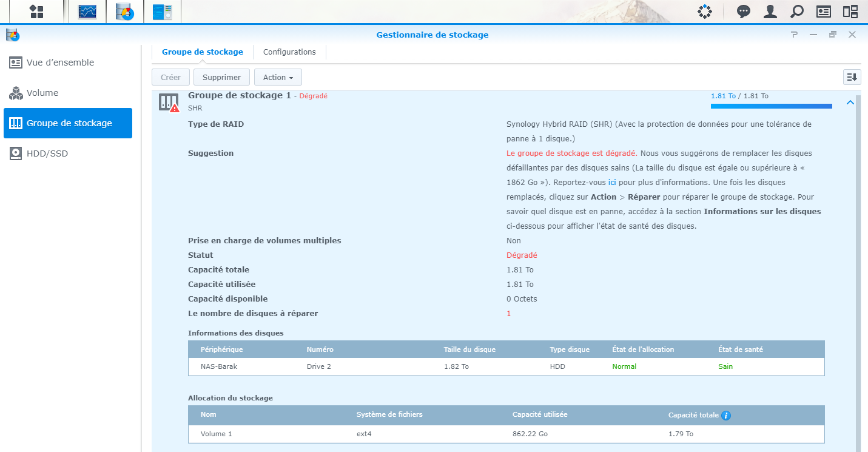The image size is (868, 452).
Task: Click the green Normal allocation status
Action: tap(624, 366)
